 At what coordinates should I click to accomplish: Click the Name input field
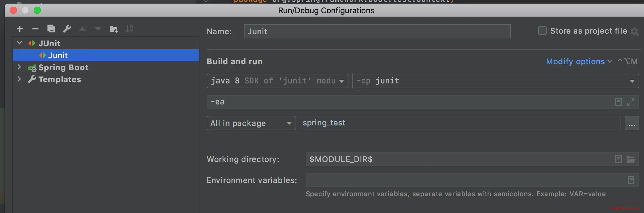[377, 31]
